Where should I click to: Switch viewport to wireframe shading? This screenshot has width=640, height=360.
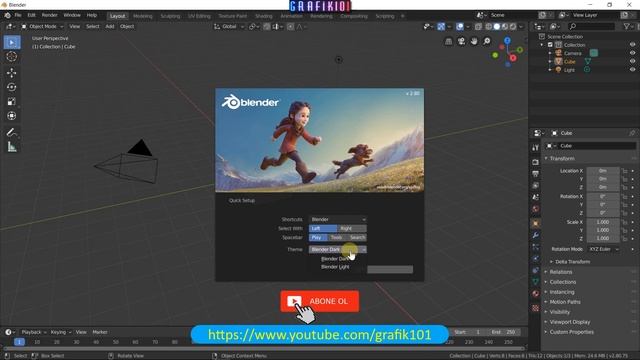(x=488, y=27)
